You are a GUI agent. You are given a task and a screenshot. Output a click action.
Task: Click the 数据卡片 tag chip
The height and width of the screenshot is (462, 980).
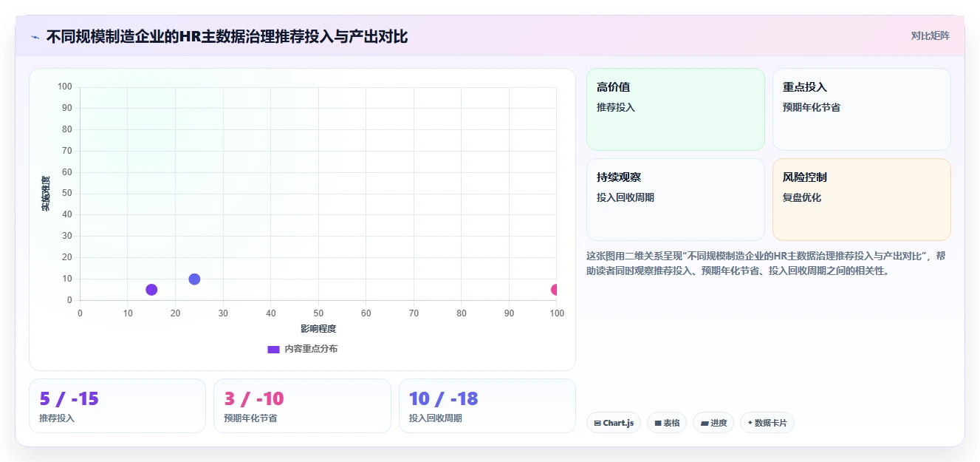click(767, 423)
